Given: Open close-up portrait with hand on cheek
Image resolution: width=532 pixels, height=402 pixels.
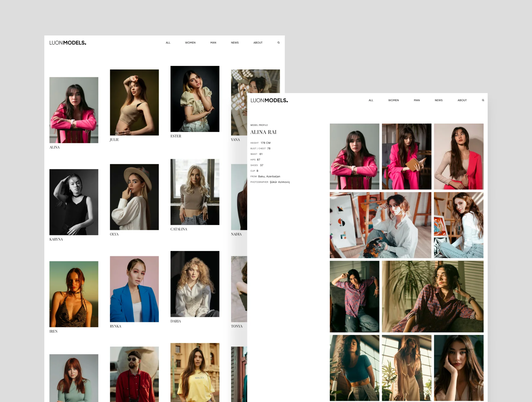Looking at the screenshot, I should click(459, 368).
